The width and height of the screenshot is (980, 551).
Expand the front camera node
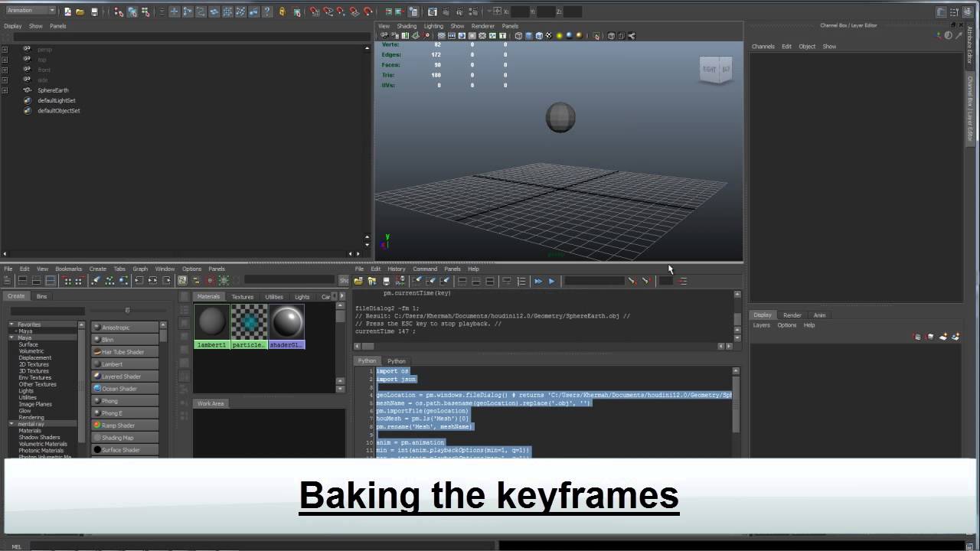(x=5, y=70)
